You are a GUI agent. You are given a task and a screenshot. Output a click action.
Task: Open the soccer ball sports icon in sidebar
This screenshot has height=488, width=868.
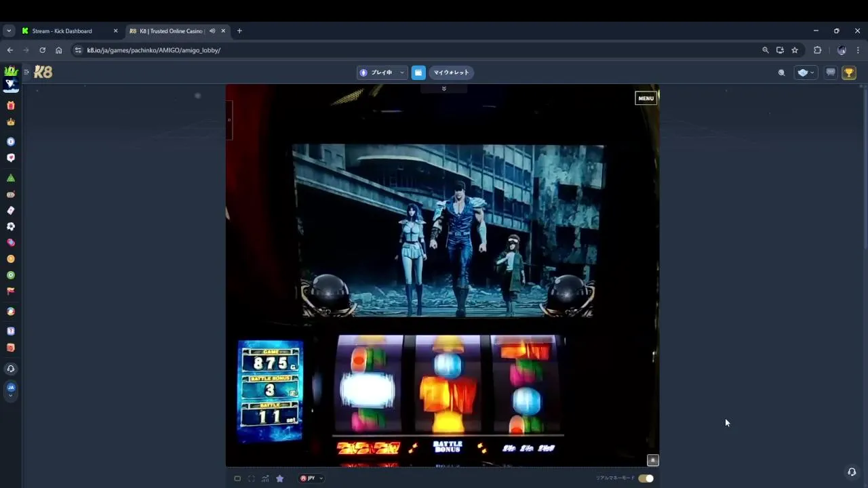(10, 226)
